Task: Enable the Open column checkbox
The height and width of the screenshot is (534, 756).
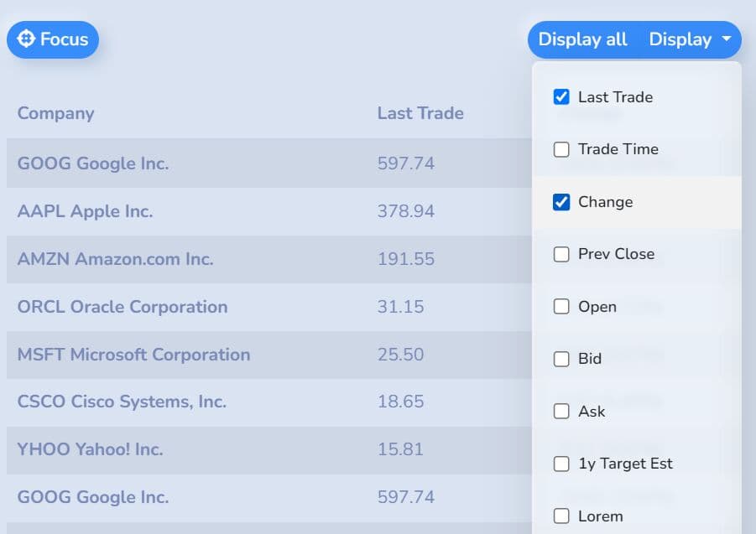Action: [x=561, y=307]
